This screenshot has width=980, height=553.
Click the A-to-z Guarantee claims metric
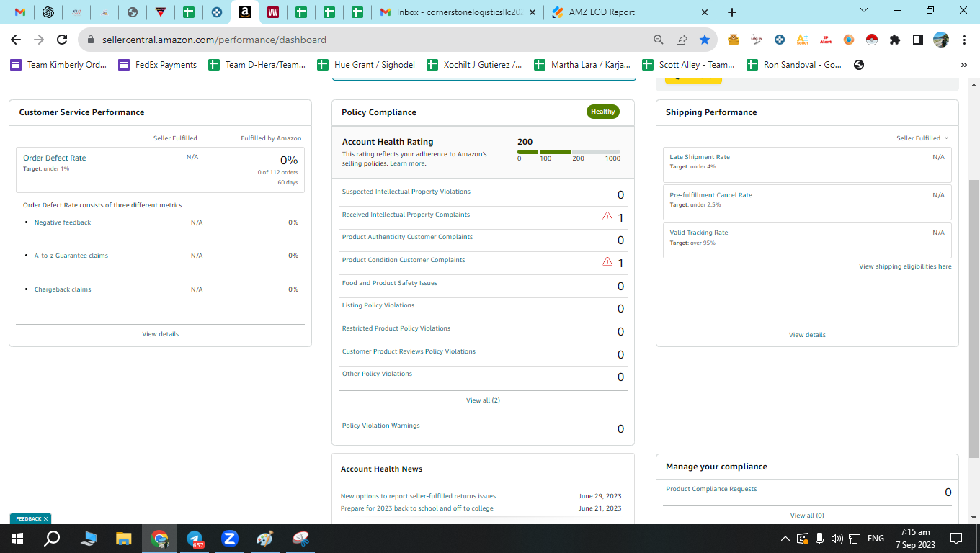[x=71, y=256]
